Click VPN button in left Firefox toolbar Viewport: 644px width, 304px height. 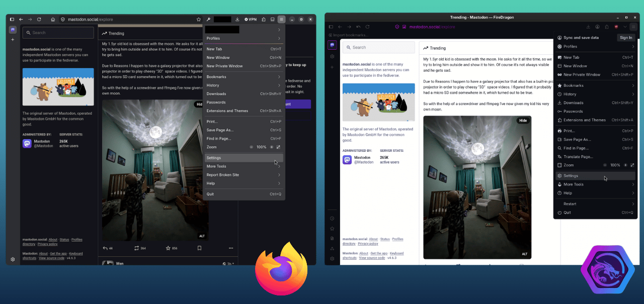click(x=251, y=19)
